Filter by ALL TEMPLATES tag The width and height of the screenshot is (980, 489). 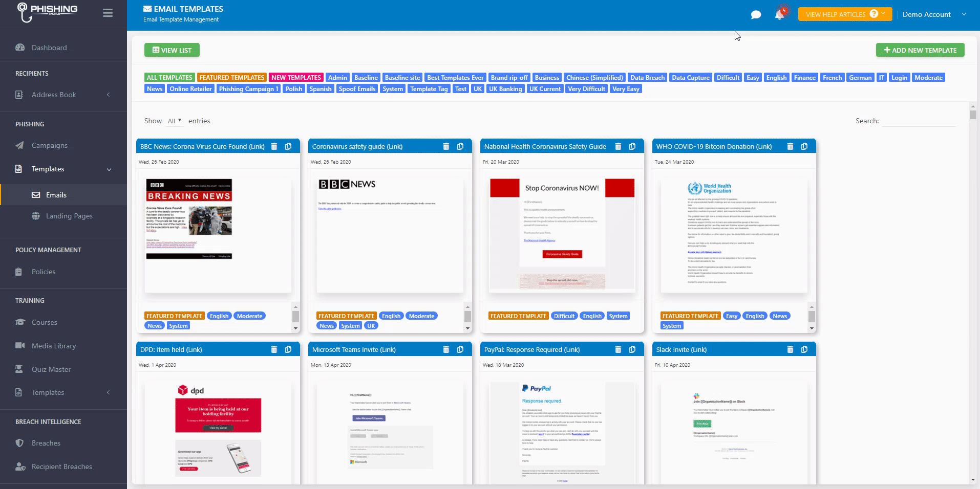point(169,78)
